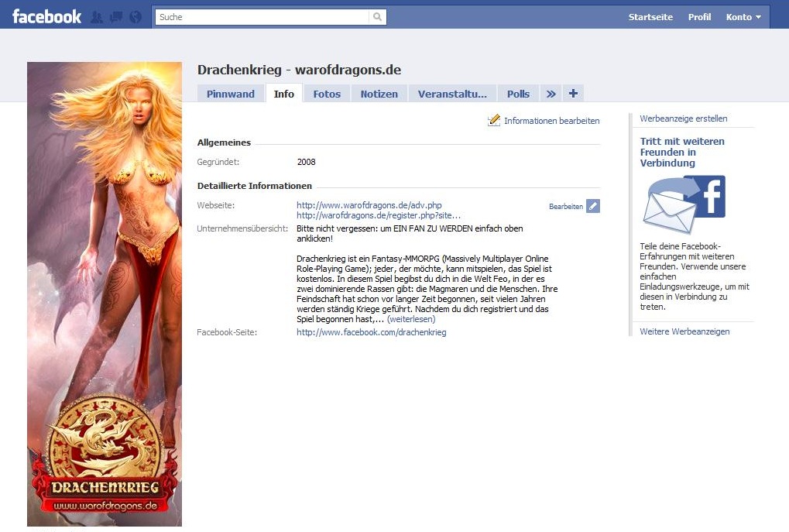Click the Bearbeiten link

pos(566,206)
